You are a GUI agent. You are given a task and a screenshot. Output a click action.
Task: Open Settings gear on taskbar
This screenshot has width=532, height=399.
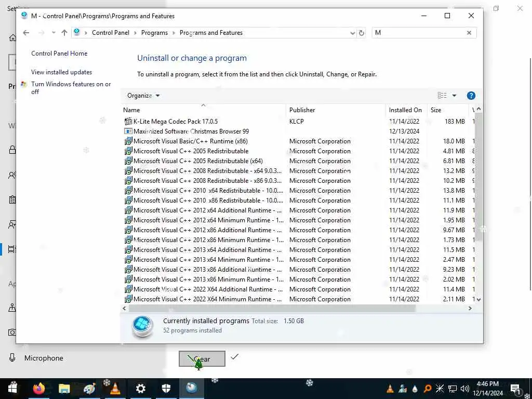(140, 389)
